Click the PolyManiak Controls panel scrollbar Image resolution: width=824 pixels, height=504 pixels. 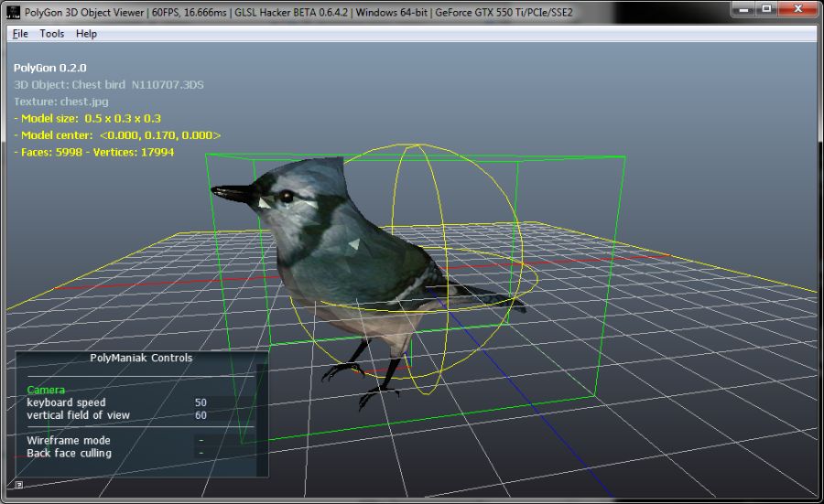(x=261, y=420)
